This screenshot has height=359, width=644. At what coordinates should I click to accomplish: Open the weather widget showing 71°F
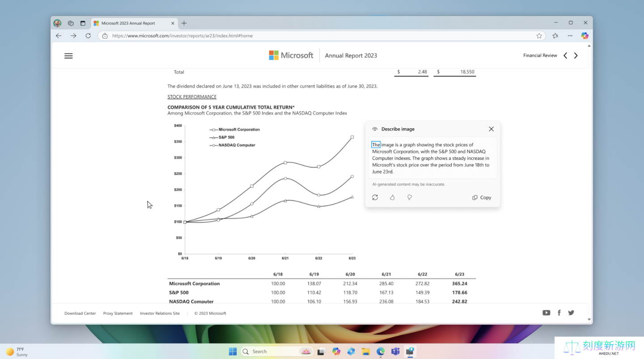pos(17,352)
